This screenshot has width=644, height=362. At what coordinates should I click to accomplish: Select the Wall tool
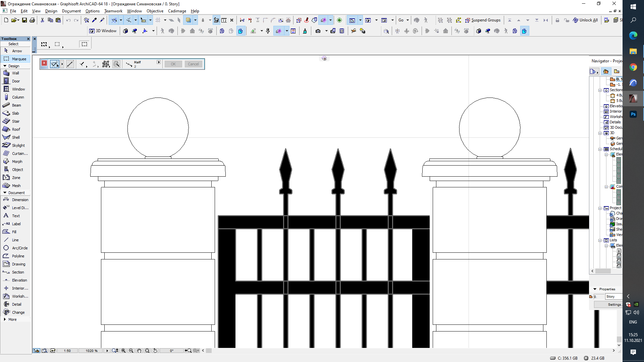click(x=15, y=73)
